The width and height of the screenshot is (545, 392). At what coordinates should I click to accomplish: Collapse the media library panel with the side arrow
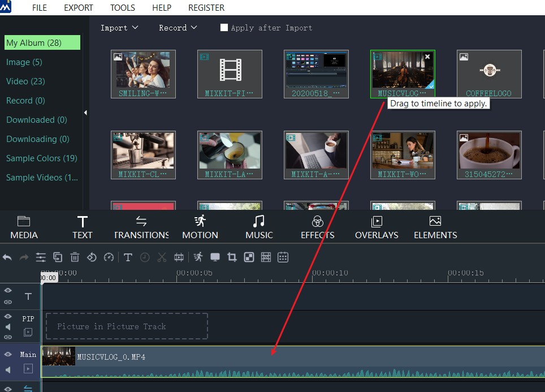tap(85, 113)
